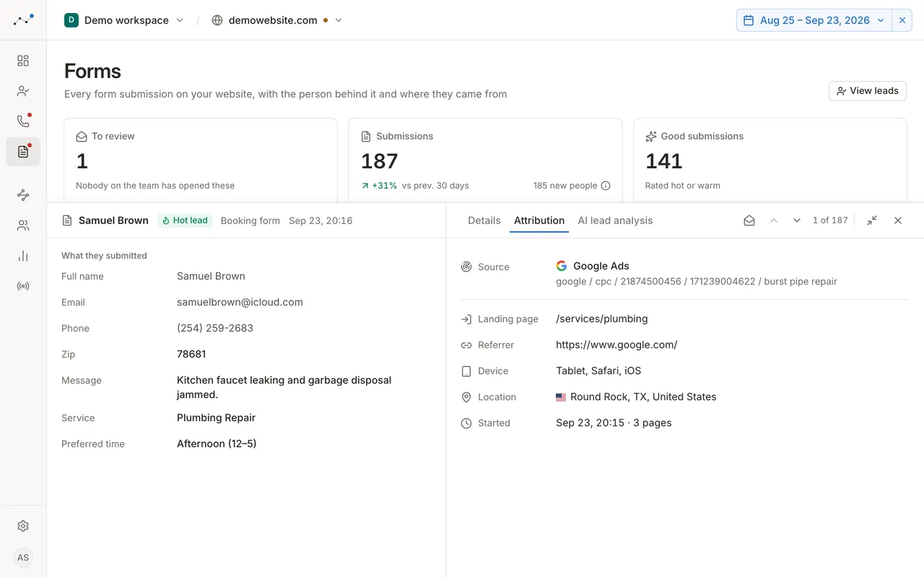
Task: Click the app logo at top left
Action: [23, 20]
